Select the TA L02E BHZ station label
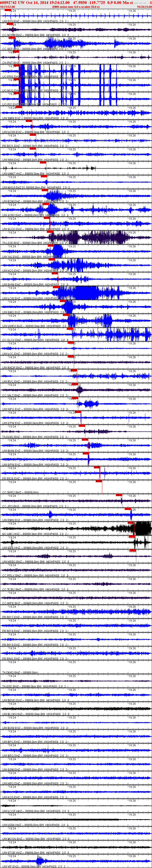 [35, 243]
